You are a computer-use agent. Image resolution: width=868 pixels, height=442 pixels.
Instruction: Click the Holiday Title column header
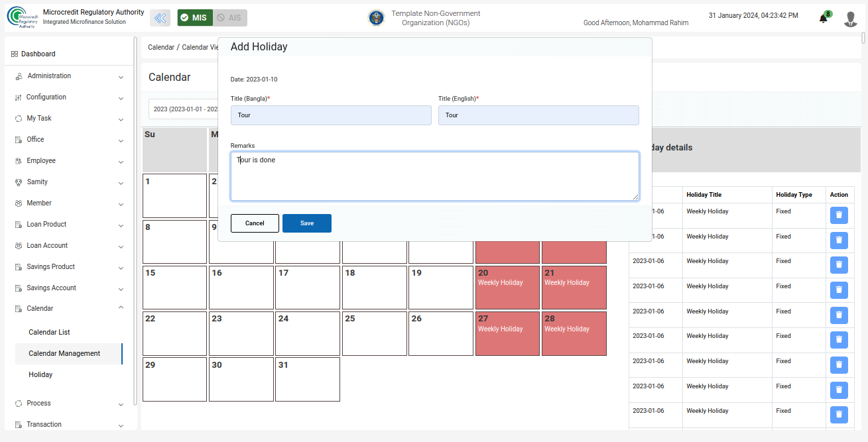click(704, 195)
